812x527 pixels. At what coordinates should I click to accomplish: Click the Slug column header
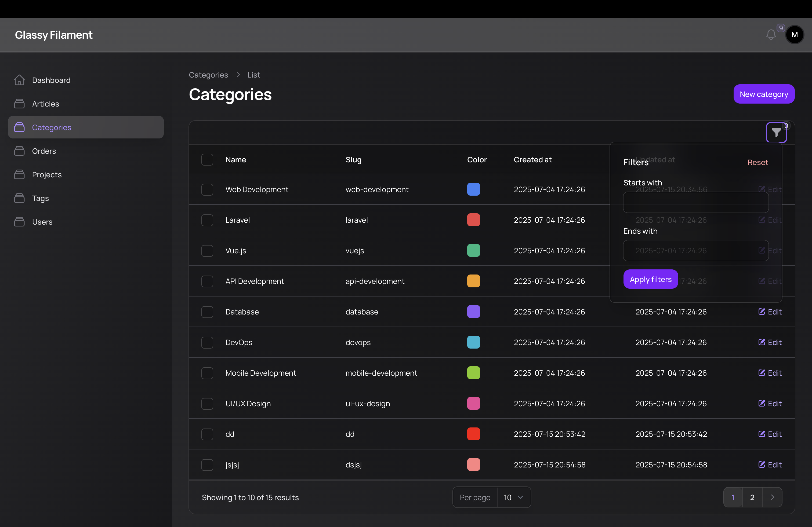[x=353, y=160]
